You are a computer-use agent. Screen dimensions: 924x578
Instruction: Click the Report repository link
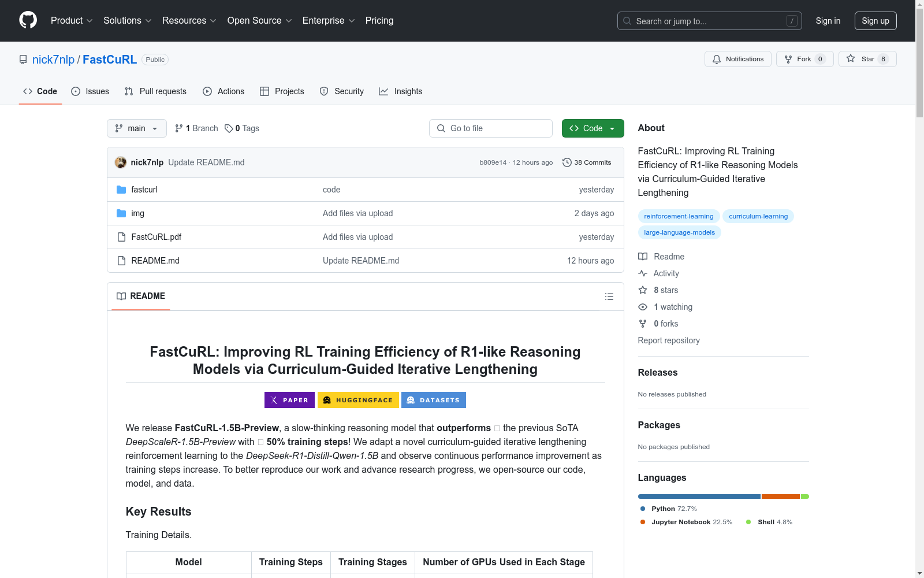(669, 340)
